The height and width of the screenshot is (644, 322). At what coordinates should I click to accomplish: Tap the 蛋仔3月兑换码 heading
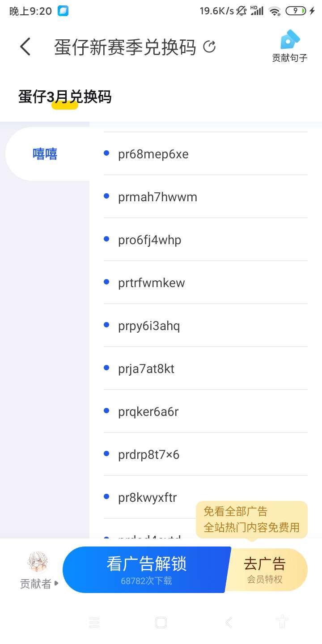pos(65,97)
